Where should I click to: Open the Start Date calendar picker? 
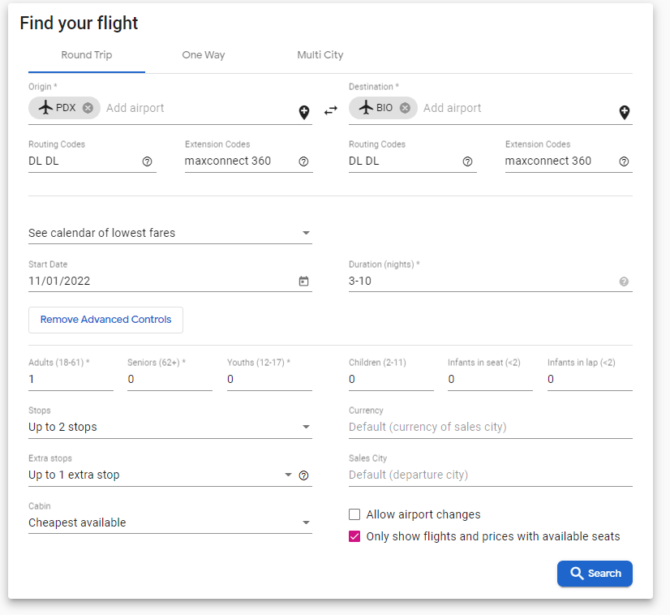click(304, 282)
